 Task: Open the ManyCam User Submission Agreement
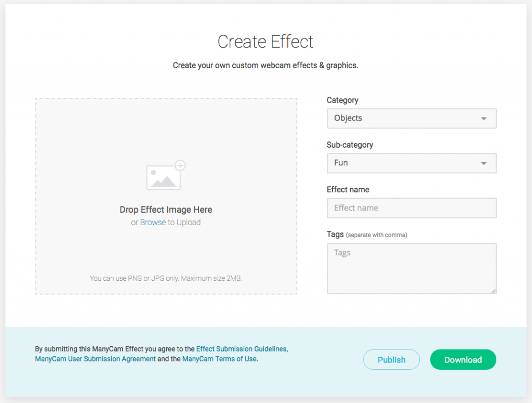point(95,359)
